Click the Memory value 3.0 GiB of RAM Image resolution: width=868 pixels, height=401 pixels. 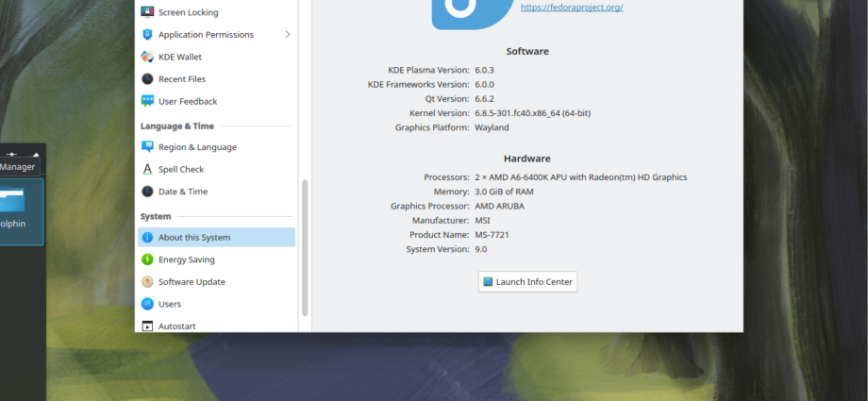coord(505,192)
